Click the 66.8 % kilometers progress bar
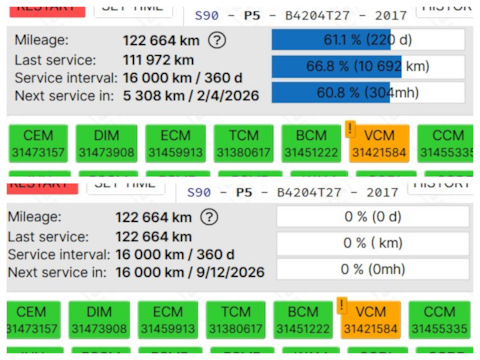 (x=368, y=66)
